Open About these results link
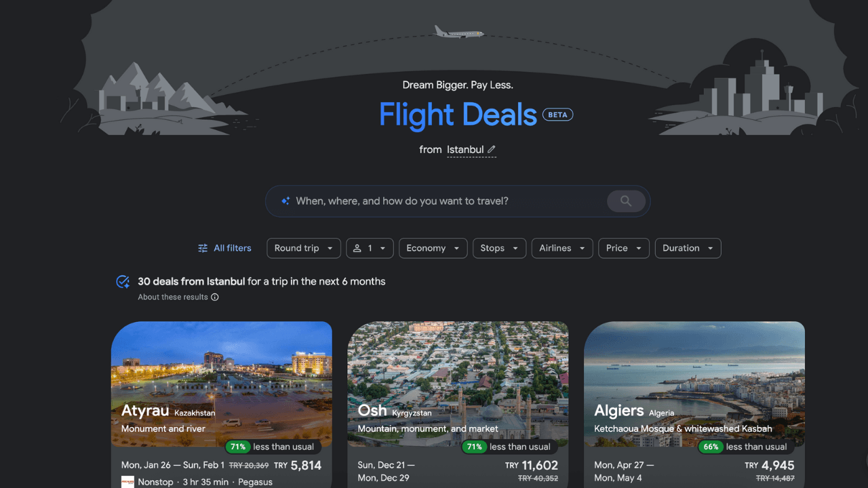This screenshot has height=488, width=868. coord(173,297)
